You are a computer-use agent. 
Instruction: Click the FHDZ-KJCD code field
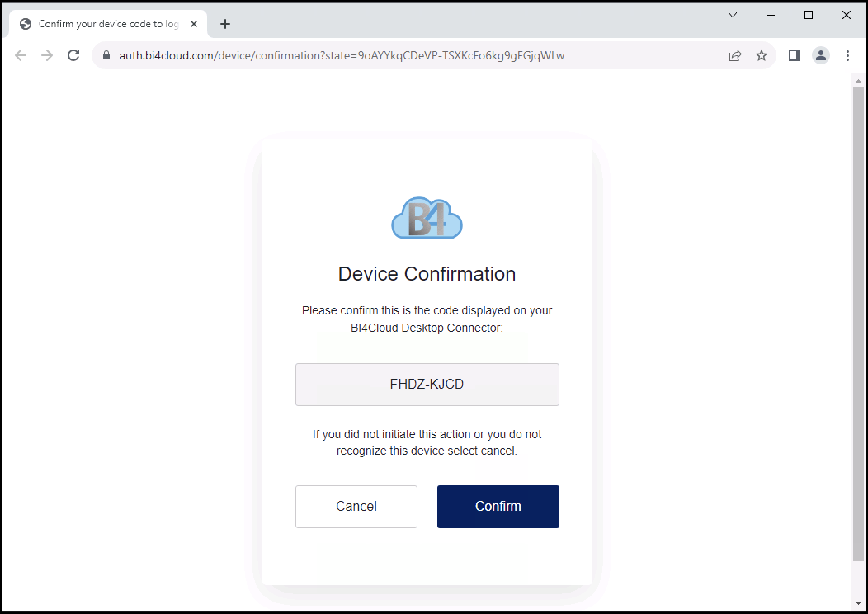pyautogui.click(x=427, y=384)
